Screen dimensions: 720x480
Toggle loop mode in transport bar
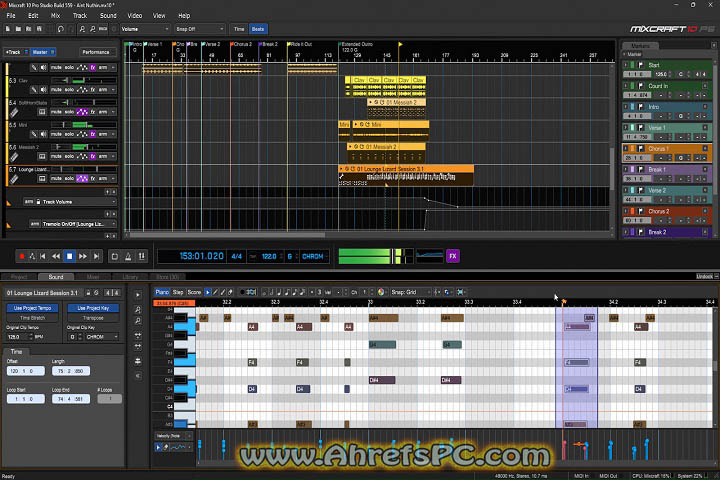click(115, 256)
